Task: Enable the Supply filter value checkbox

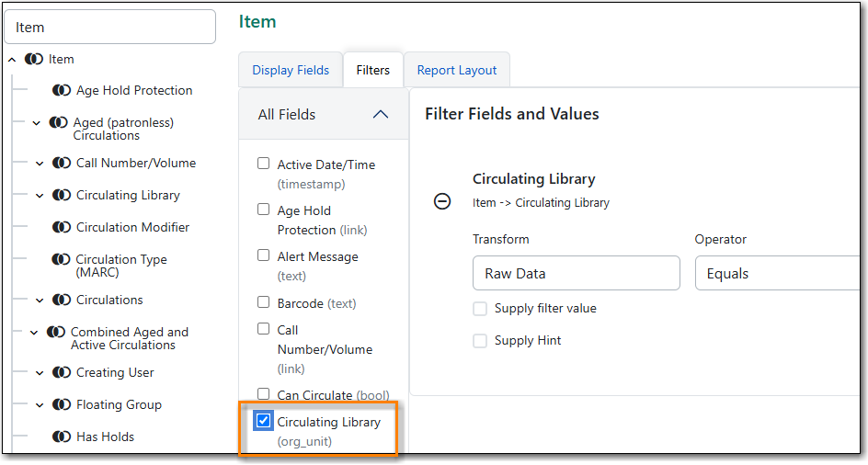Action: [x=480, y=309]
